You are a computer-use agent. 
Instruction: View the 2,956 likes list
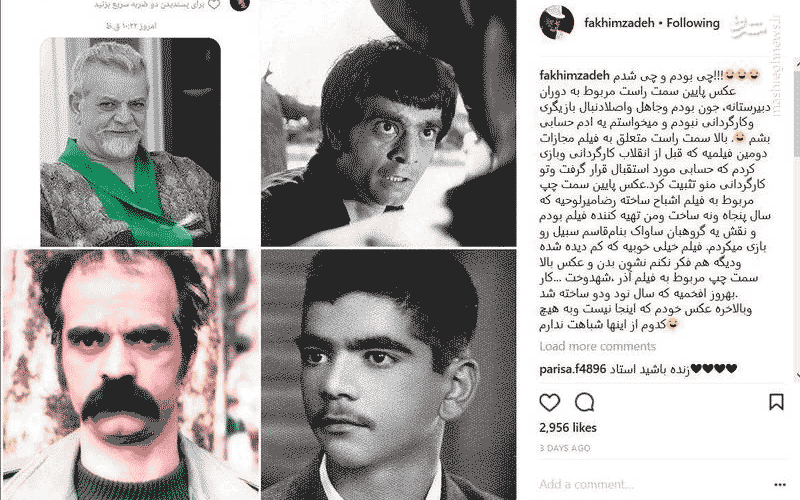pos(568,428)
